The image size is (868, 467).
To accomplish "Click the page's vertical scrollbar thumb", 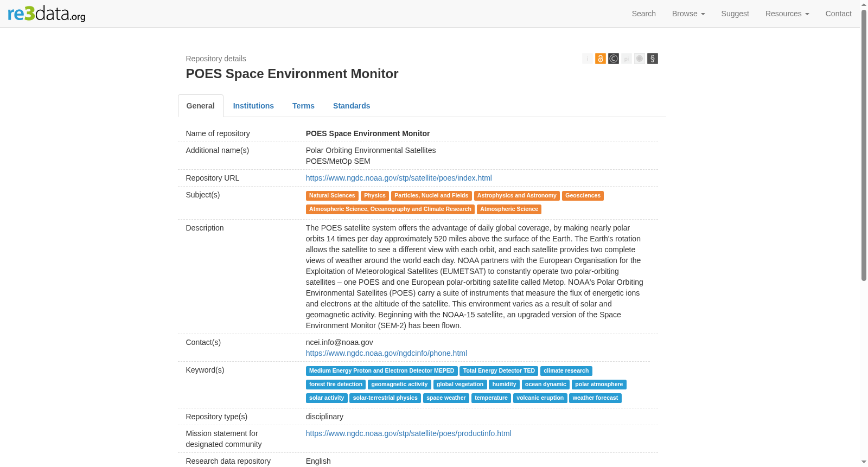I will [x=864, y=145].
